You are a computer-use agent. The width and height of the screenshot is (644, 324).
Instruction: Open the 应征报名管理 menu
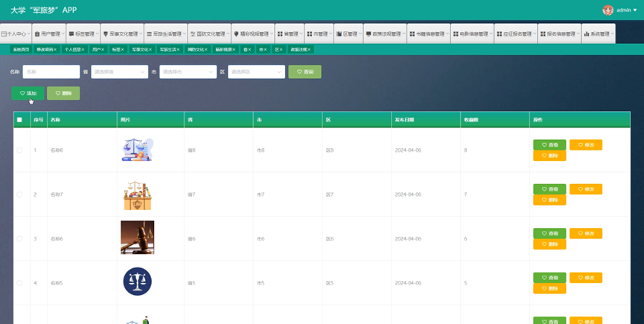[516, 34]
